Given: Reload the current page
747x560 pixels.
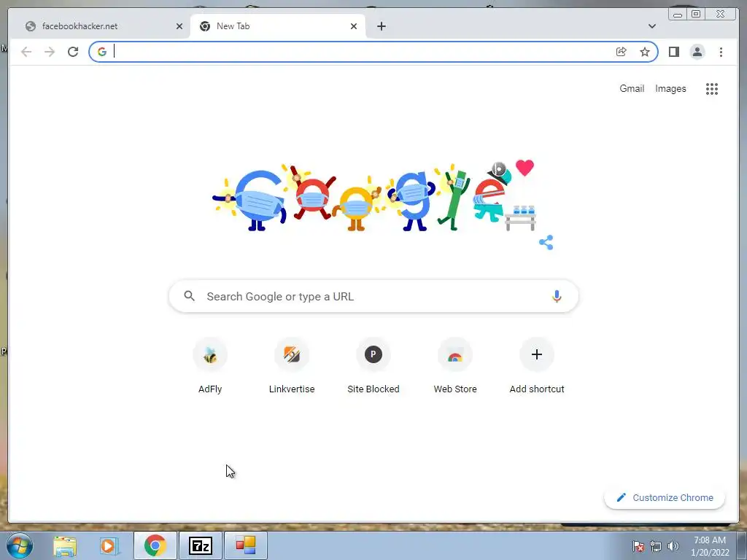Looking at the screenshot, I should pos(73,52).
